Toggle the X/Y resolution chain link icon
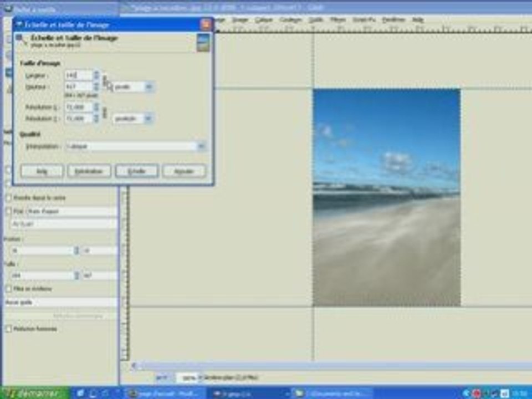The height and width of the screenshot is (399, 532). (x=105, y=112)
